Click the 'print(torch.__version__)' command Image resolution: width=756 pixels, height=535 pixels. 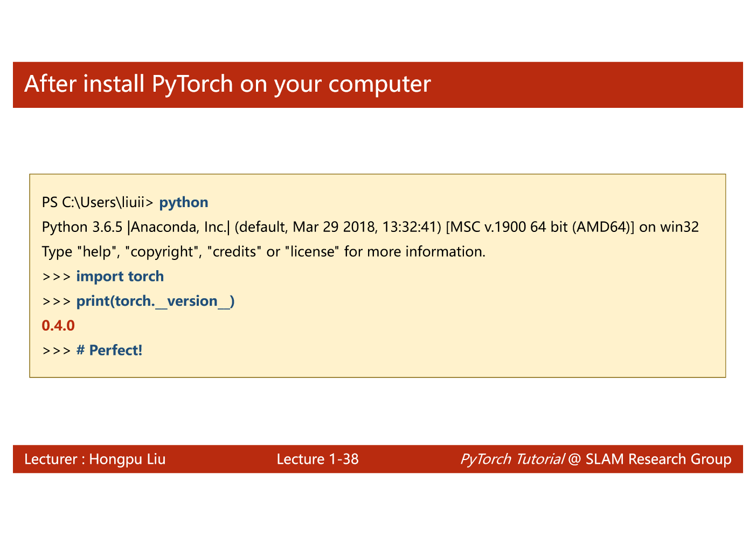tap(155, 301)
